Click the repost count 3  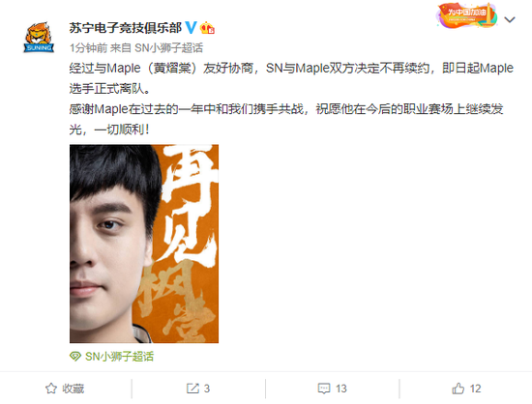click(x=207, y=389)
